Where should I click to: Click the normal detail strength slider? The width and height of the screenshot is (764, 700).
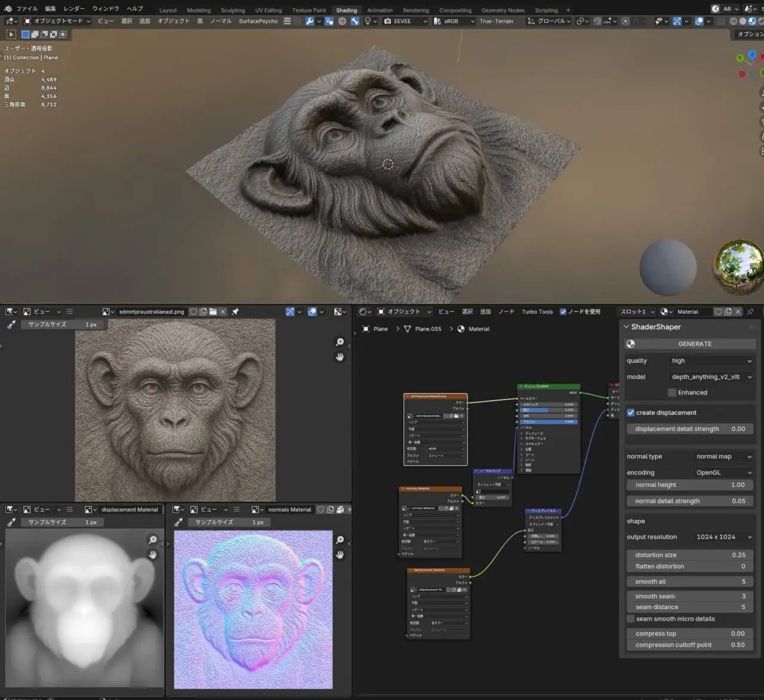coord(689,501)
